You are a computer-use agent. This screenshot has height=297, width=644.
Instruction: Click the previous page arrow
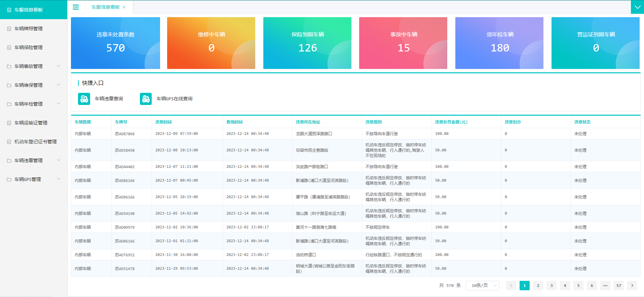[511, 286]
